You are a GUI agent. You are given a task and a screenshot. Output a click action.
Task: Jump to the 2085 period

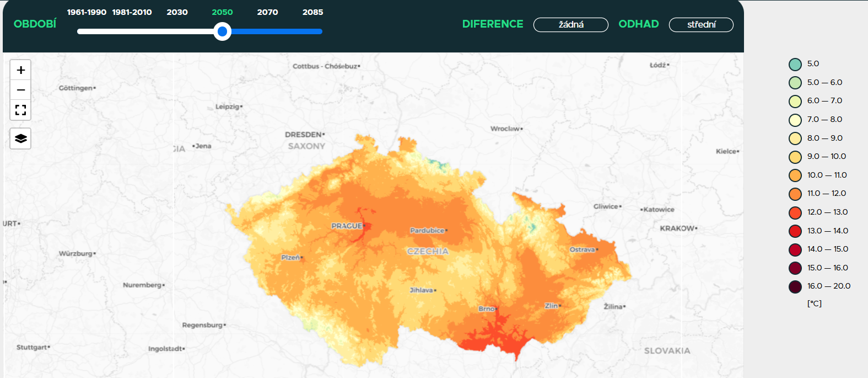coord(312,12)
